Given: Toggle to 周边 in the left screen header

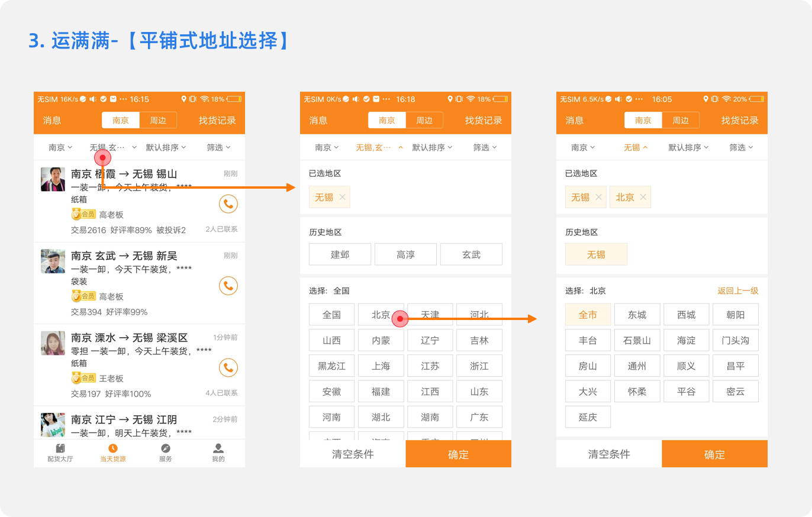Looking at the screenshot, I should (157, 120).
